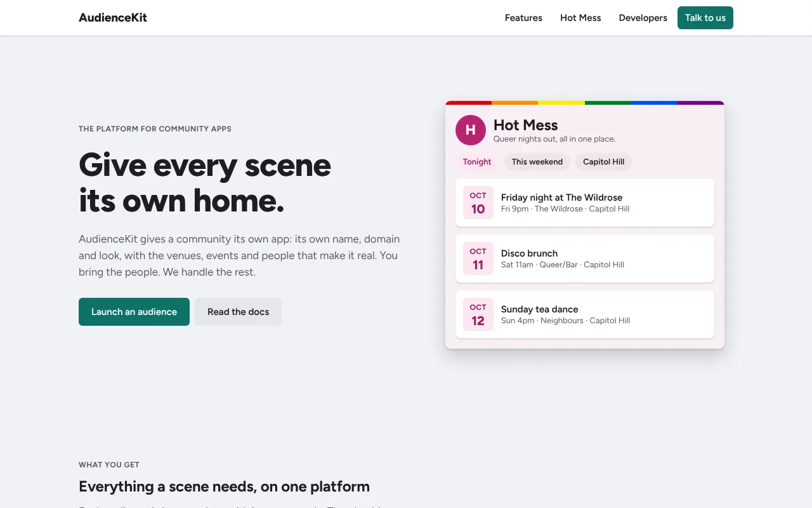Screen dimensions: 812x508
Task: Click Launch an audience button
Action: point(134,312)
